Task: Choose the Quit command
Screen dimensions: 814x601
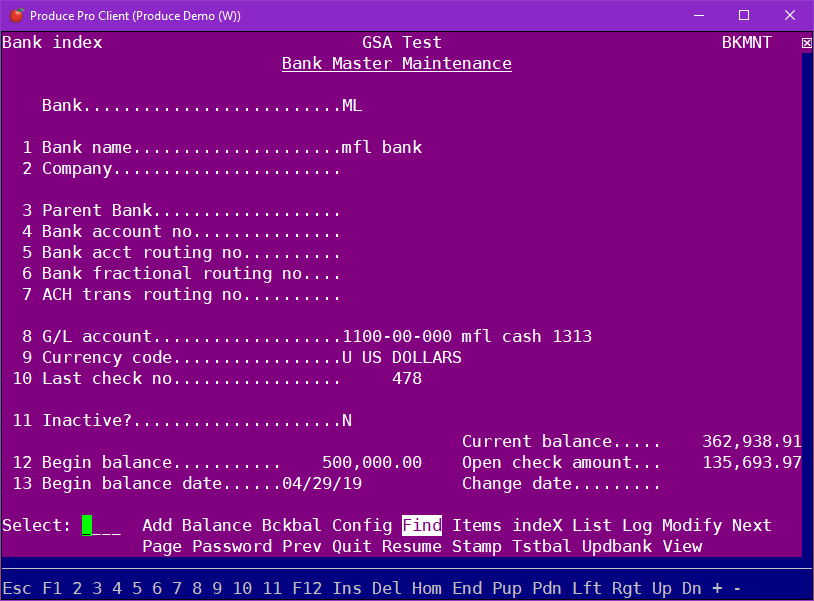Action: (352, 547)
